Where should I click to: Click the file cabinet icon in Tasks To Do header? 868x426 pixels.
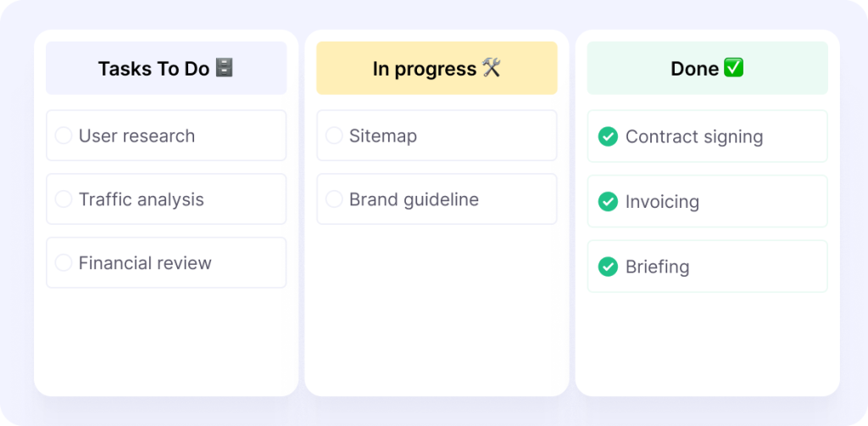[x=224, y=68]
